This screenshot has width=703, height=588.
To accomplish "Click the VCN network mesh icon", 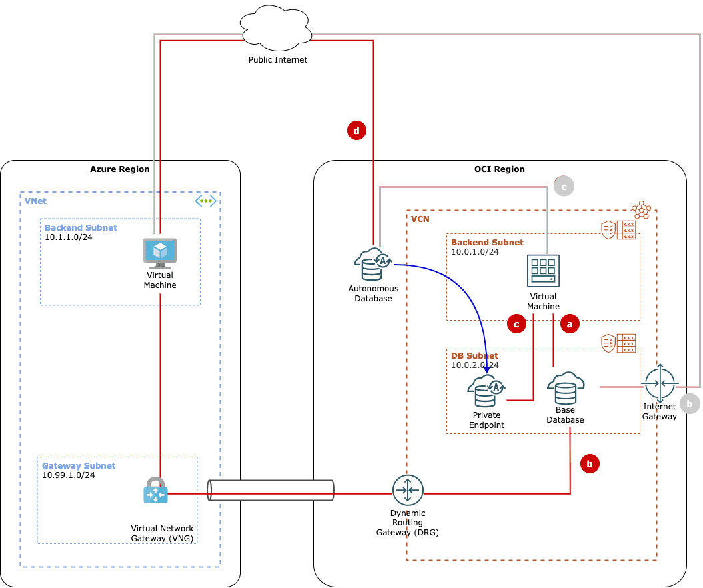I will [x=641, y=209].
